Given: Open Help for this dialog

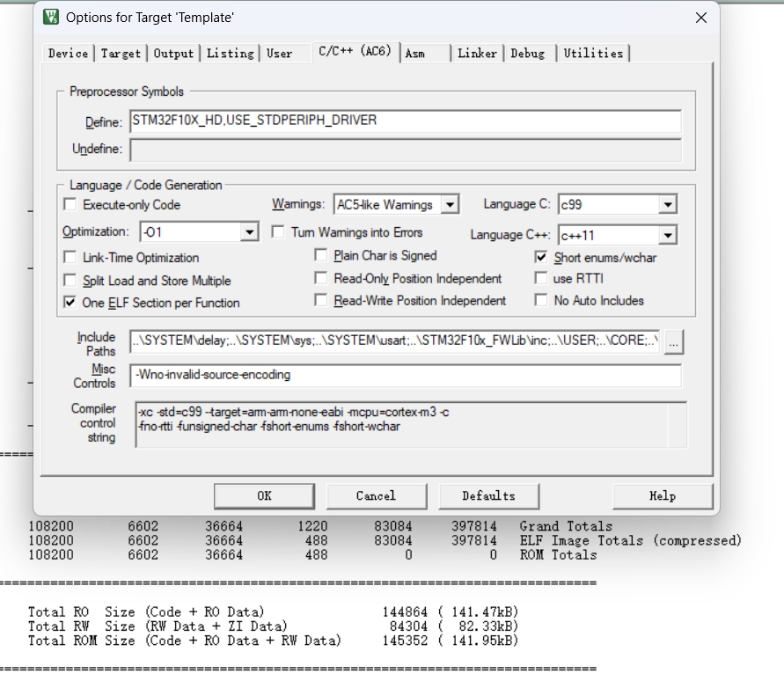Looking at the screenshot, I should click(663, 496).
